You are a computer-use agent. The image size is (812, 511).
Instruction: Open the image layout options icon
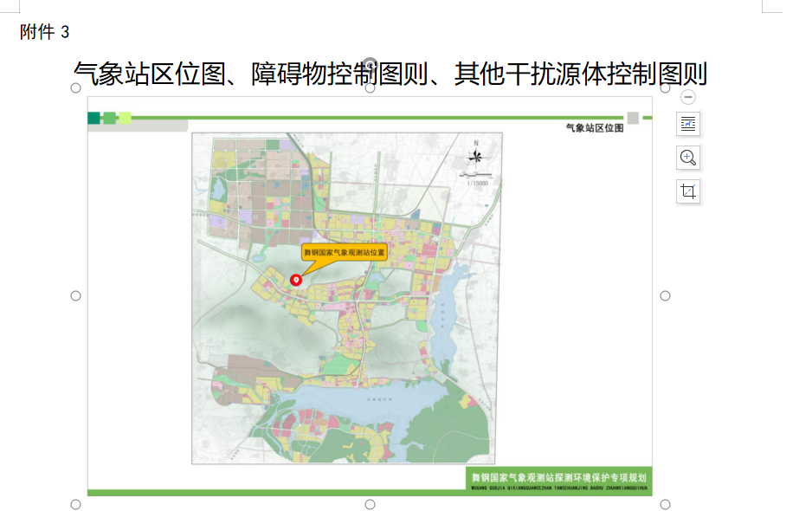pos(688,124)
